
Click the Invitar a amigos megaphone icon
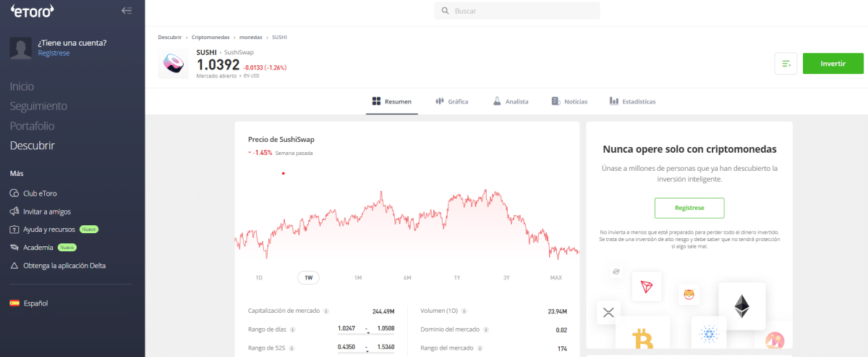(15, 211)
